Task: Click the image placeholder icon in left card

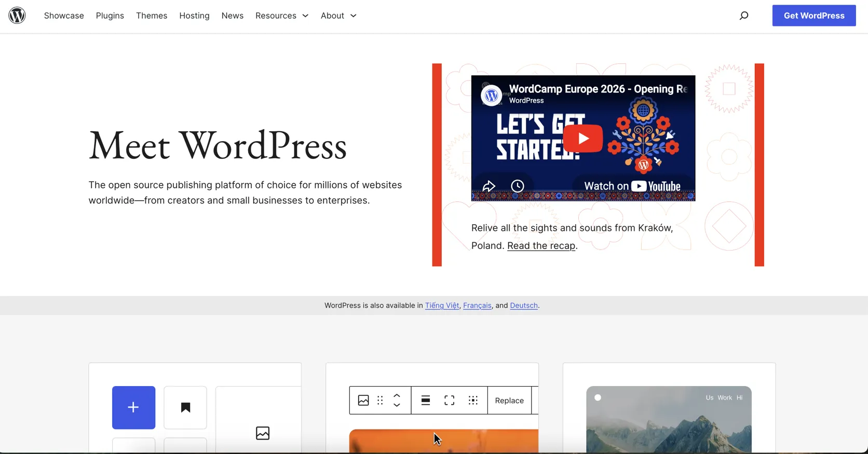Action: point(263,433)
